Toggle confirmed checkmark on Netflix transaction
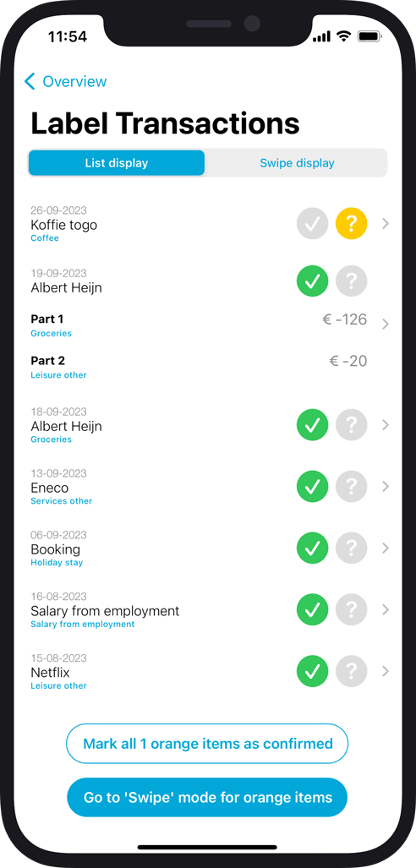Image resolution: width=416 pixels, height=868 pixels. [x=312, y=671]
